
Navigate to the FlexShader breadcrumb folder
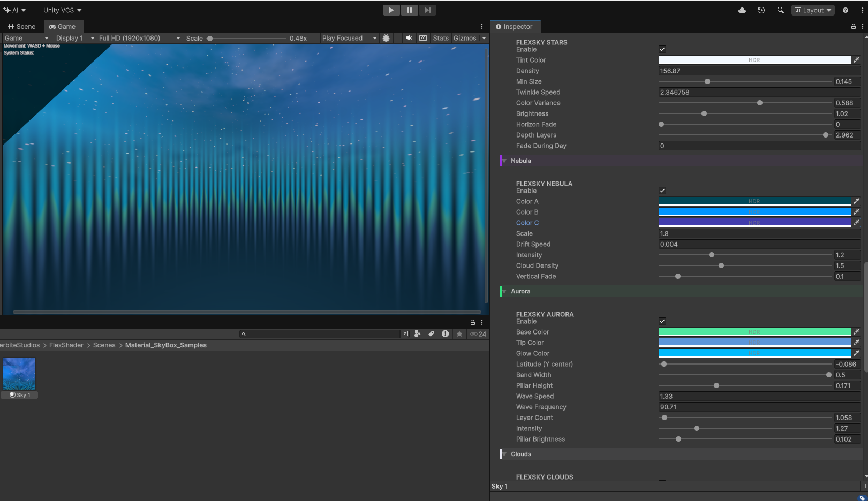pyautogui.click(x=66, y=345)
